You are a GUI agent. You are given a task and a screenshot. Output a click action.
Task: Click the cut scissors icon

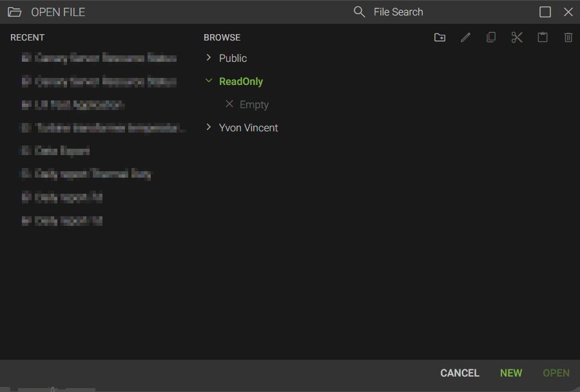coord(517,37)
